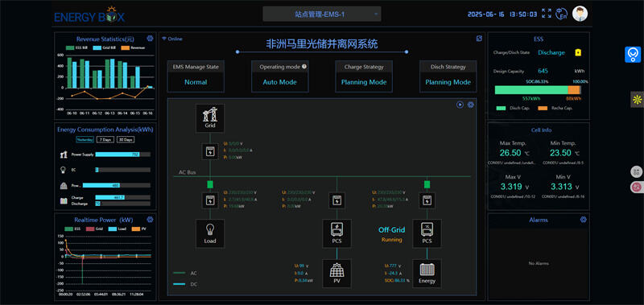This screenshot has height=305, width=644.
Task: Select the 30 Days tab
Action: click(126, 139)
